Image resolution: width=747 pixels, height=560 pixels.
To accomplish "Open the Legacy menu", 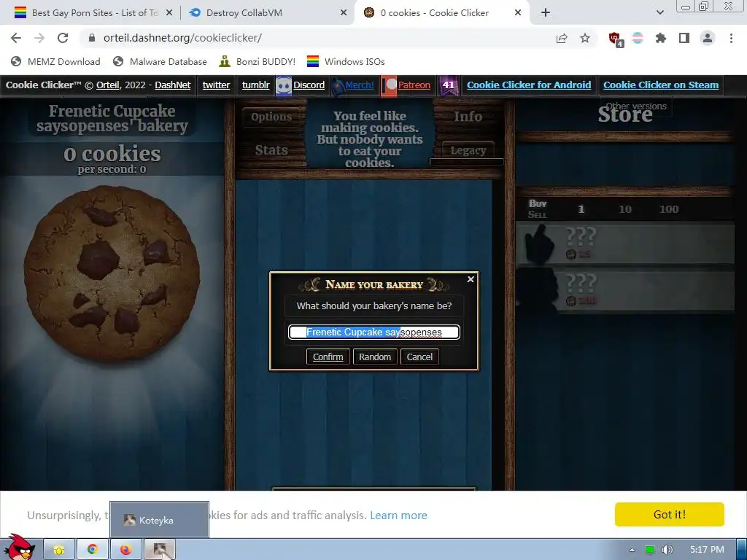I will pyautogui.click(x=468, y=150).
